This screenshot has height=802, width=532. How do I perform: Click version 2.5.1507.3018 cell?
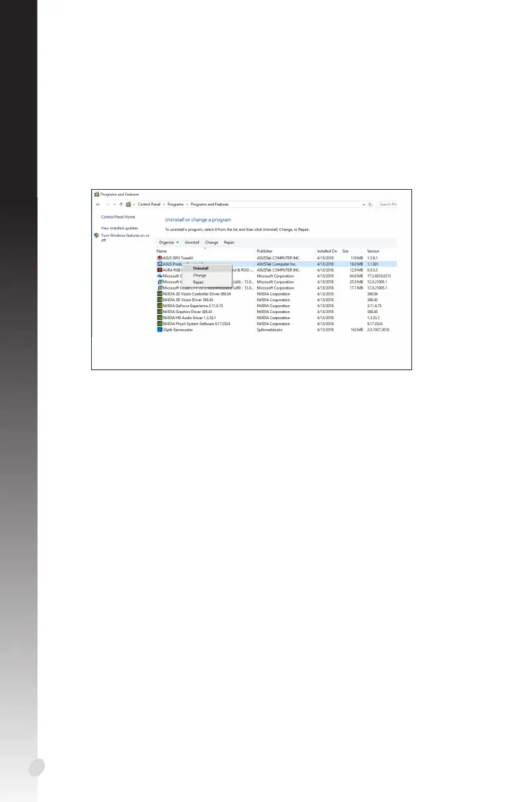(x=378, y=330)
